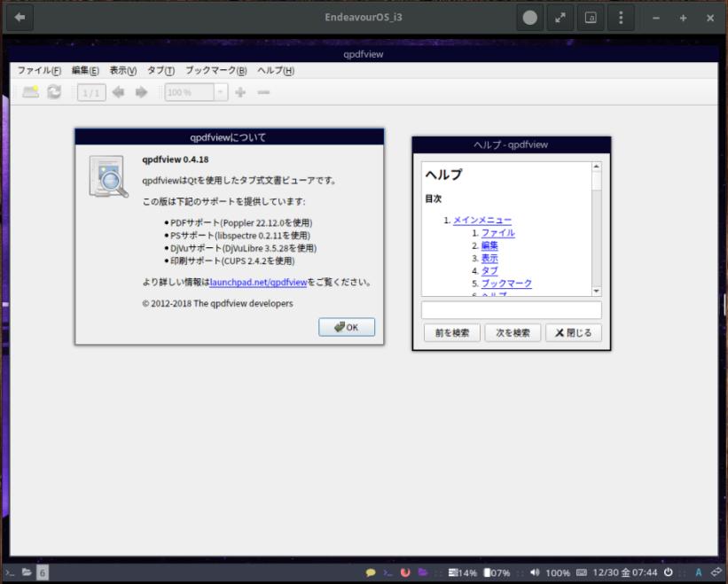Image resolution: width=728 pixels, height=584 pixels.
Task: Open the 表示 link in help contents
Action: pyautogui.click(x=489, y=258)
